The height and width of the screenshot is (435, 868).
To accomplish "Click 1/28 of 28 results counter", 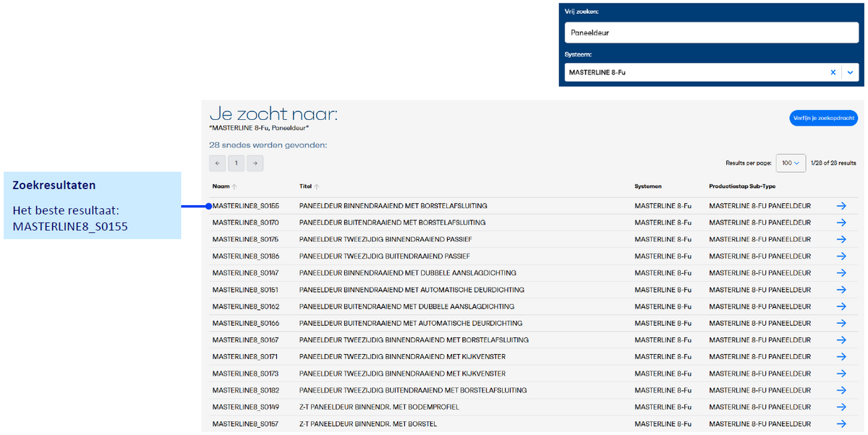I will click(833, 163).
